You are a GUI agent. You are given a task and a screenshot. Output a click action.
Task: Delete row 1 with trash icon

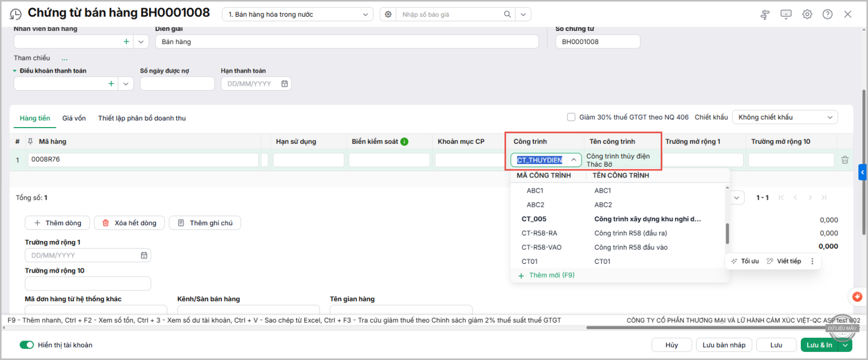click(845, 160)
